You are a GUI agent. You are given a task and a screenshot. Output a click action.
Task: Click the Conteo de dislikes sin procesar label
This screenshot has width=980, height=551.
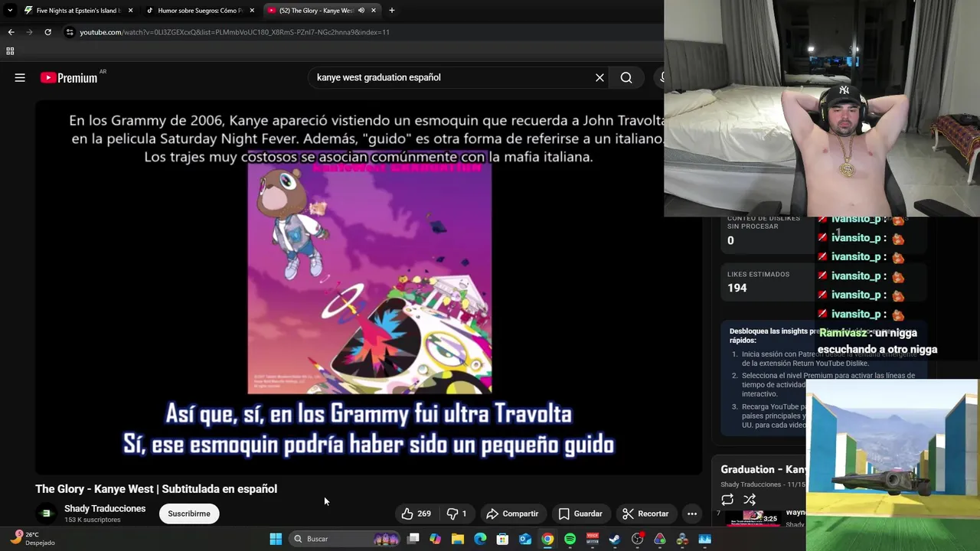(763, 222)
